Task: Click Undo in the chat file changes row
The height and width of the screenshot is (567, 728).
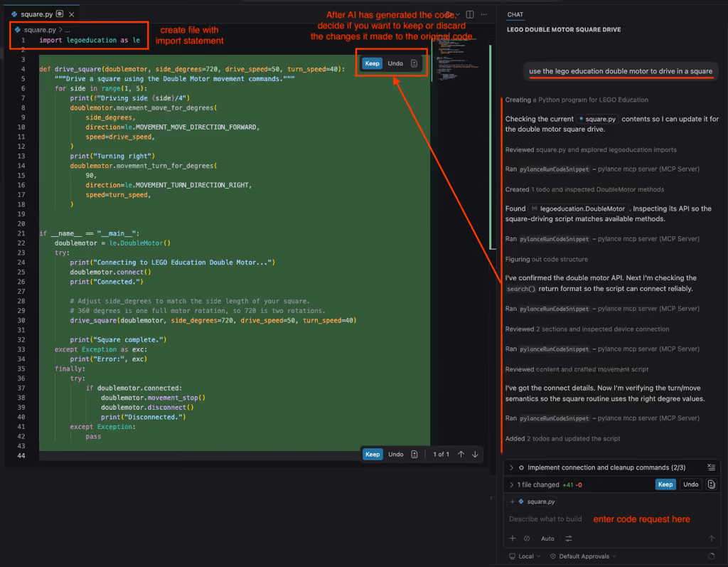Action: pyautogui.click(x=690, y=484)
